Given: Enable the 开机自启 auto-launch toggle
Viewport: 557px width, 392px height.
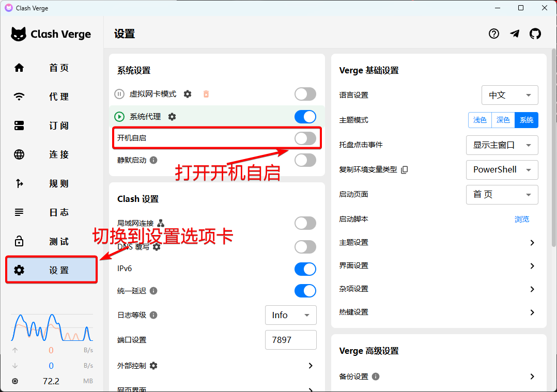Looking at the screenshot, I should tap(305, 138).
